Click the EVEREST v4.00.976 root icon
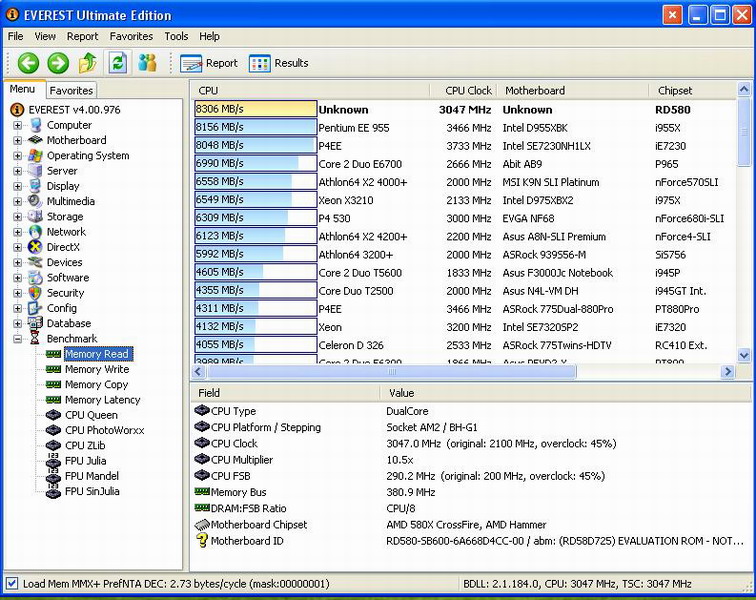 (x=17, y=110)
